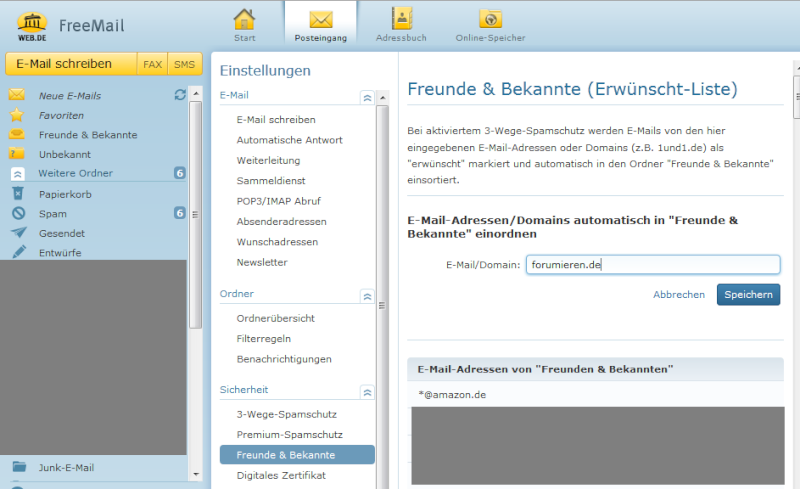Click settings menu scrollbar up arrow
The width and height of the screenshot is (800, 489).
tap(383, 97)
